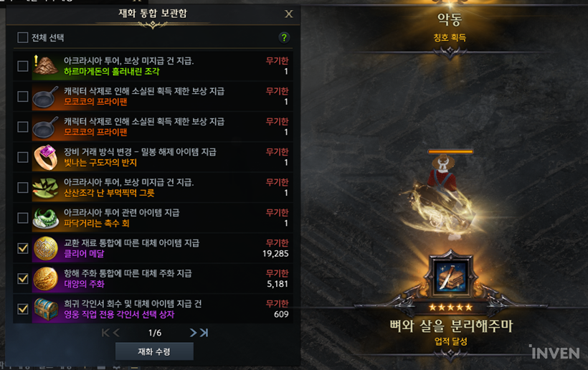Click the 빛나는 구도자의 반지 ring icon

[45, 157]
